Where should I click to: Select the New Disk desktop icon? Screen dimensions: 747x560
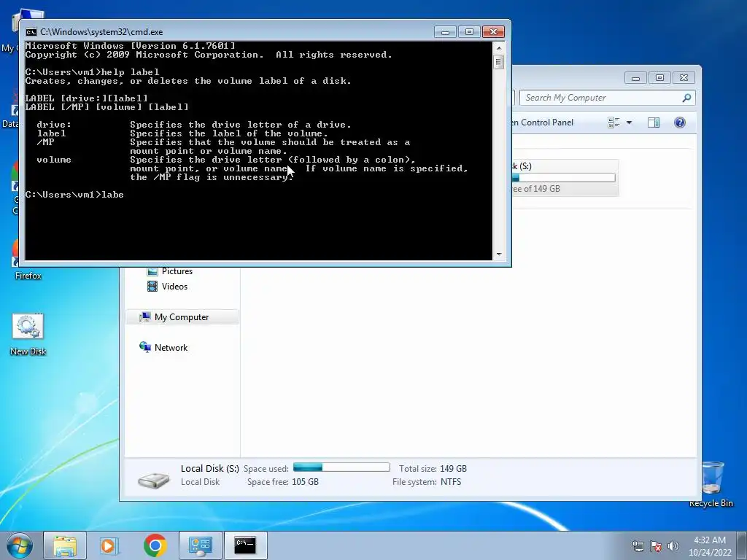[x=28, y=334]
